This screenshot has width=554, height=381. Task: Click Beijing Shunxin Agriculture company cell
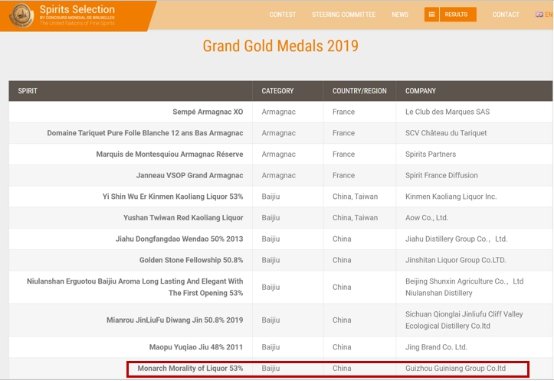click(464, 287)
